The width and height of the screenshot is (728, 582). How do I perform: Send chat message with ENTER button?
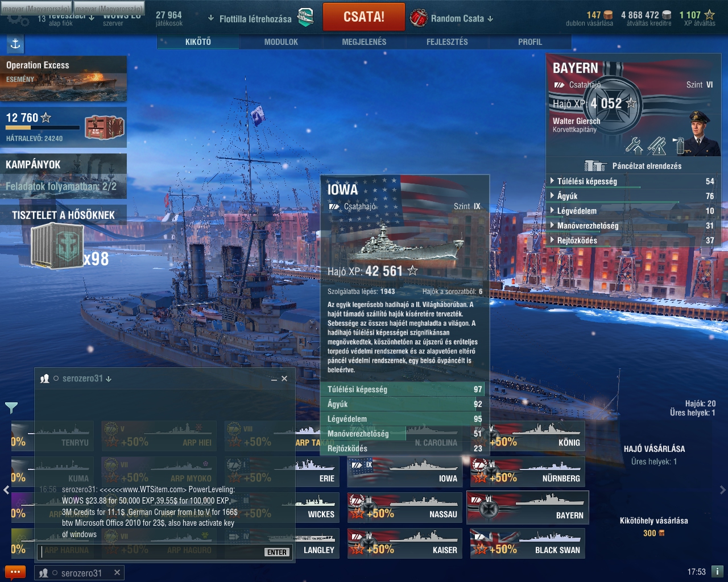277,552
